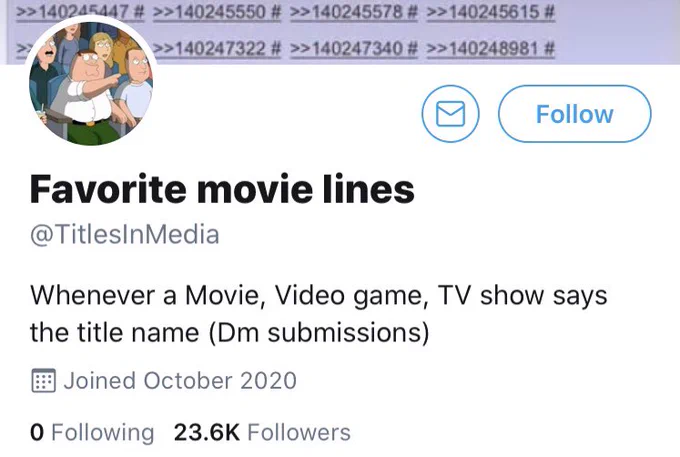The height and width of the screenshot is (457, 680).
Task: Follow the Favorite movie lines account
Action: pyautogui.click(x=575, y=114)
